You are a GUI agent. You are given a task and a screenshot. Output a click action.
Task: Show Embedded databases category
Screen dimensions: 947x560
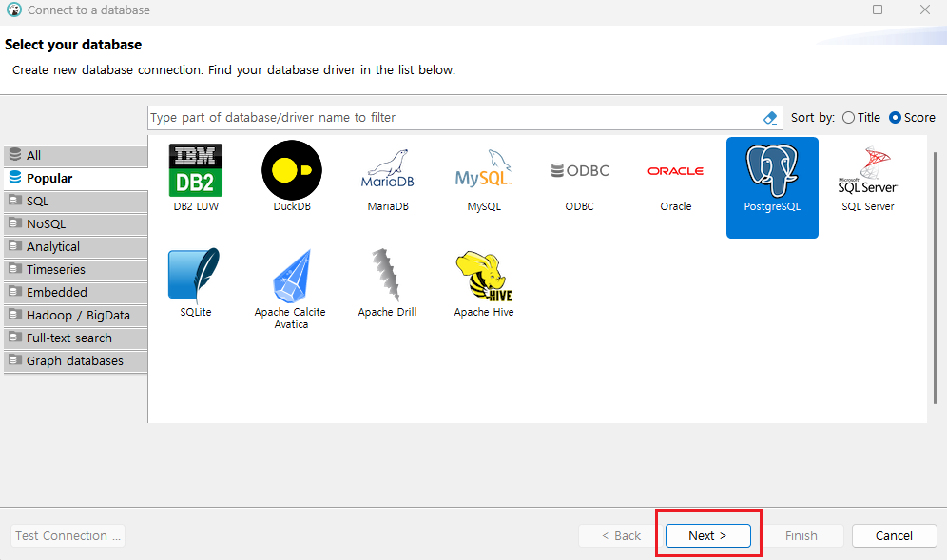[76, 293]
